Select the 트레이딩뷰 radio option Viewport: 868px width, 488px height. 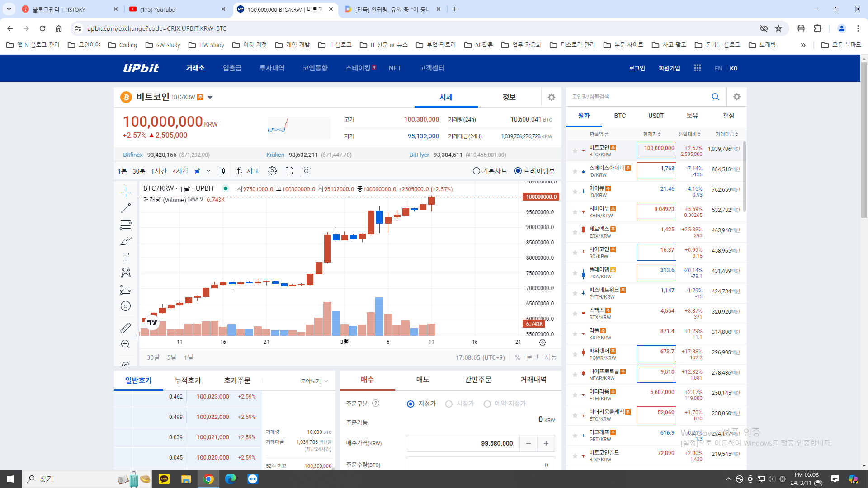518,171
